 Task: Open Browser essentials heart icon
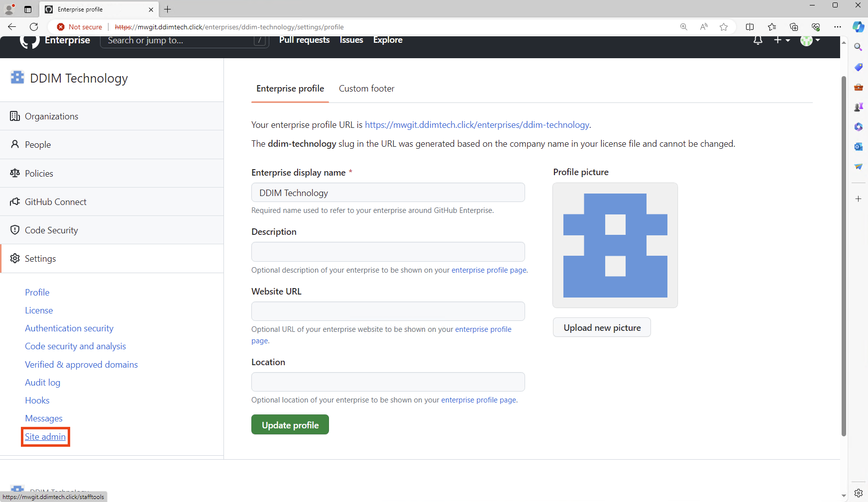(x=816, y=27)
